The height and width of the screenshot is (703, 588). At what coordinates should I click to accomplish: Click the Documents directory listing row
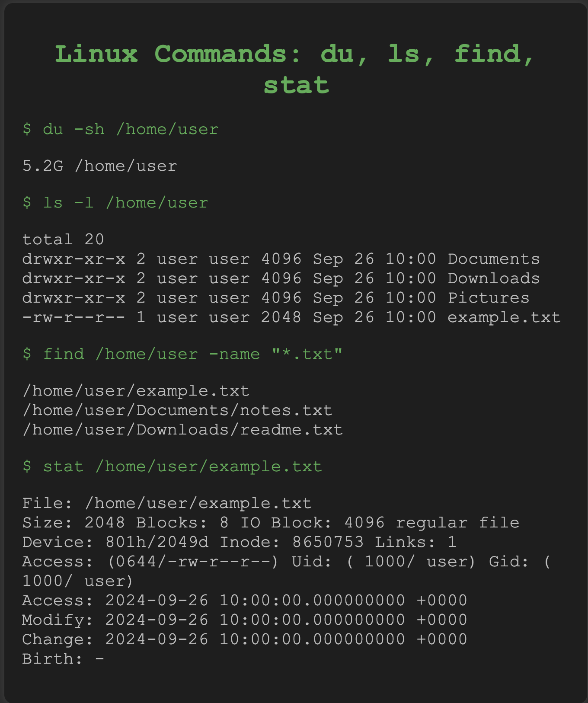click(281, 259)
